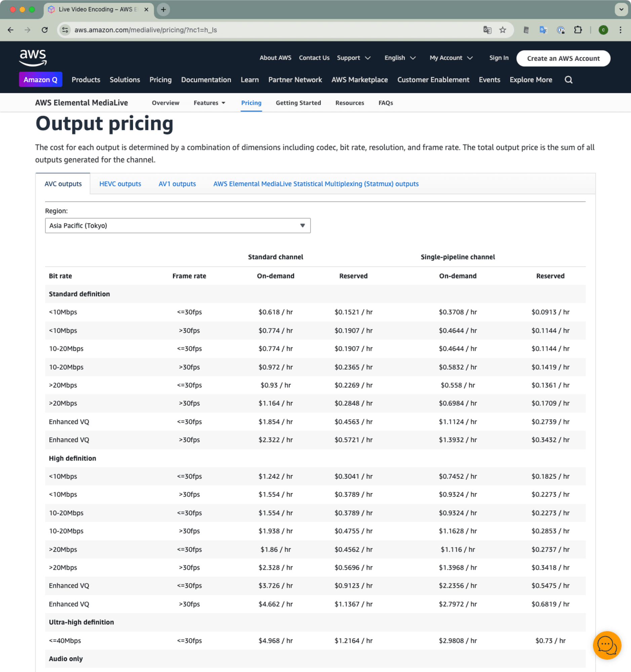Open the Customer Enablement menu

tap(433, 80)
